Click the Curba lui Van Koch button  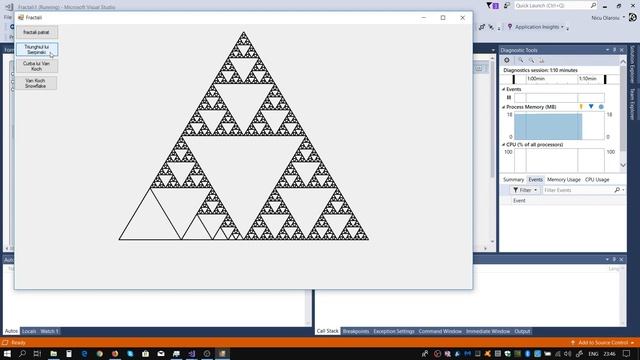click(x=37, y=66)
